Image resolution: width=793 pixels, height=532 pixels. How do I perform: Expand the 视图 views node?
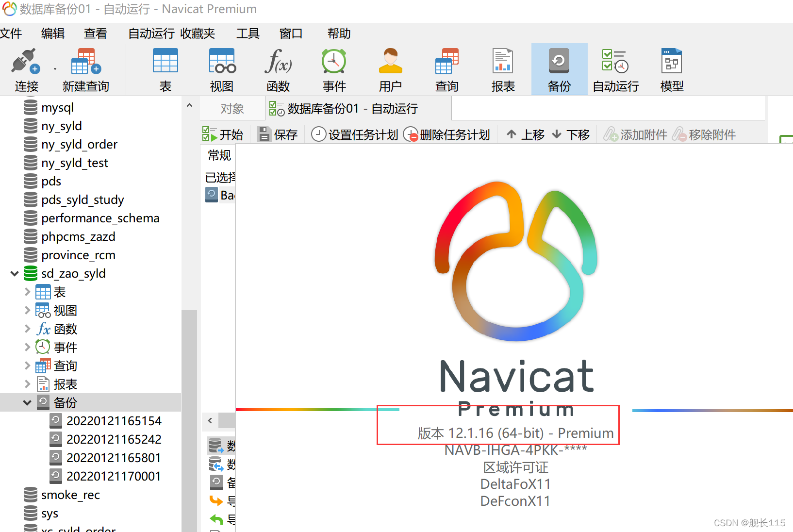click(27, 310)
